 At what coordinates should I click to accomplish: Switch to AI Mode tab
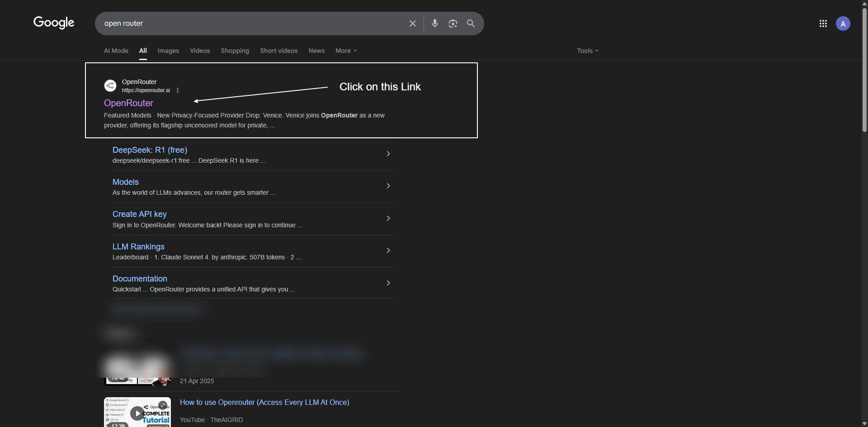click(x=116, y=51)
